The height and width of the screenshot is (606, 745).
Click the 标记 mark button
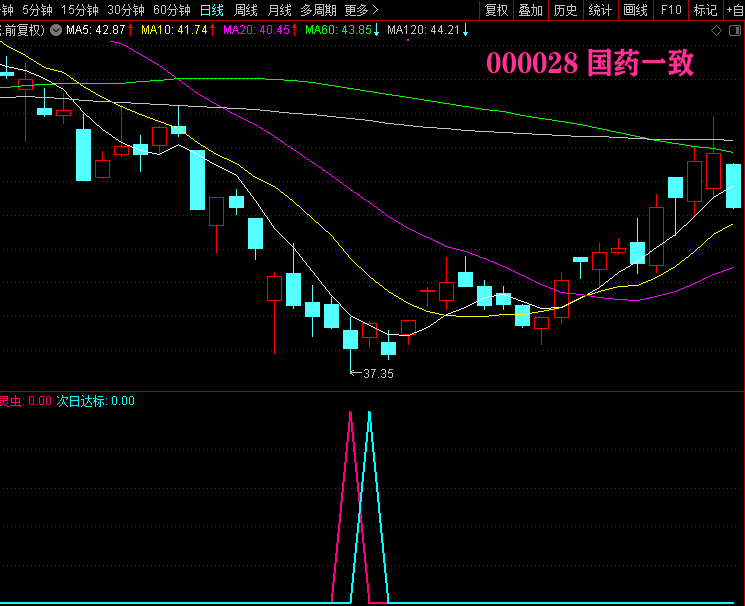pyautogui.click(x=706, y=10)
